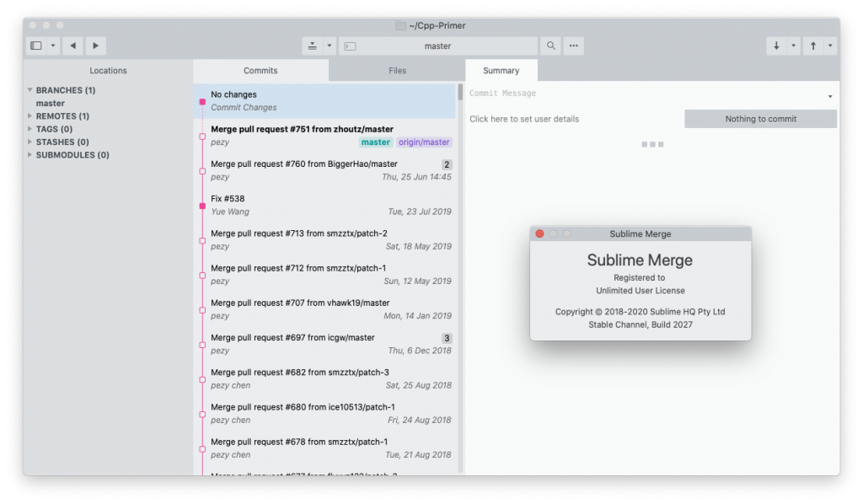The width and height of the screenshot is (863, 504).
Task: Click graph node for commit #707
Action: click(202, 310)
